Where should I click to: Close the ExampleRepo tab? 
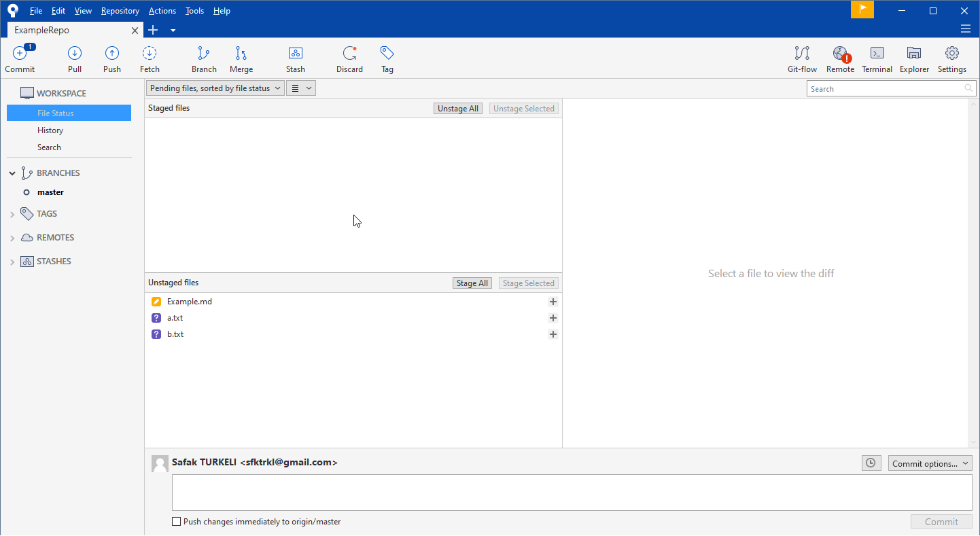coord(135,31)
